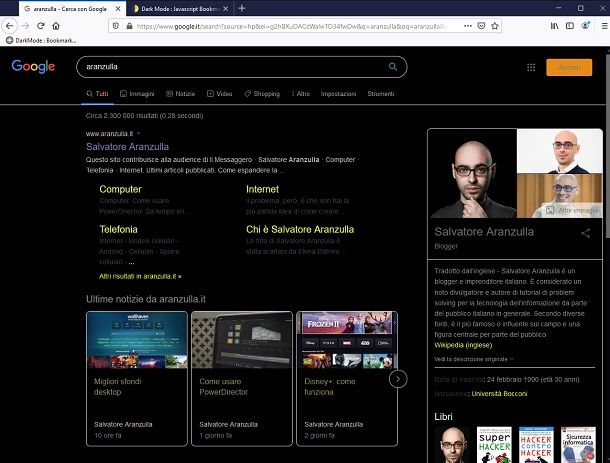The image size is (610, 463).
Task: Open first book cover with Aranzulla's face
Action: point(452,445)
